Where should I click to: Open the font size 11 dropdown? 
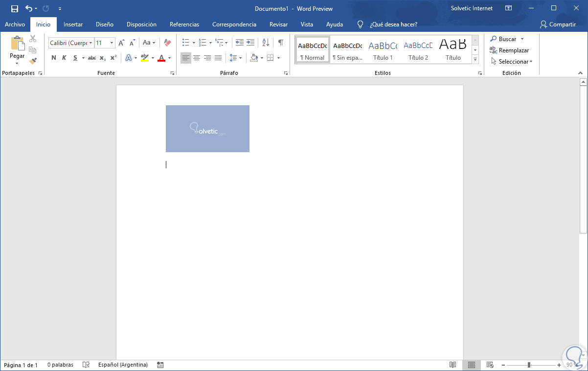click(x=112, y=43)
